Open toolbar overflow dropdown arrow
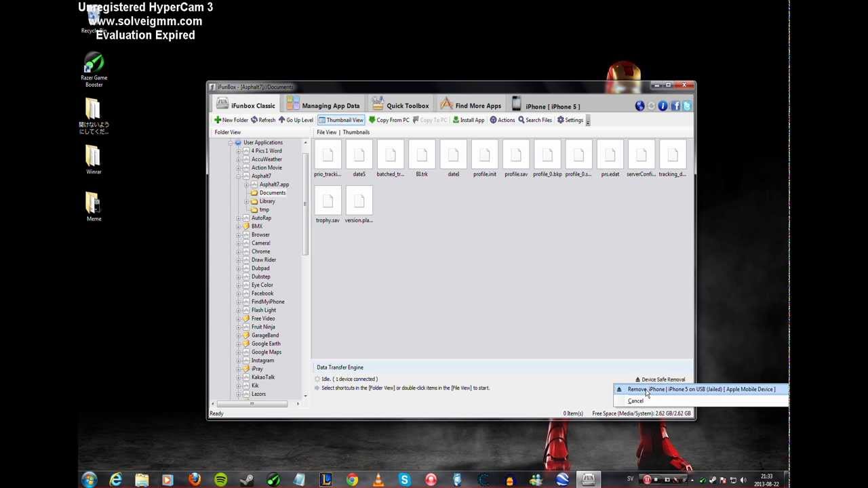This screenshot has width=868, height=488. pos(588,121)
